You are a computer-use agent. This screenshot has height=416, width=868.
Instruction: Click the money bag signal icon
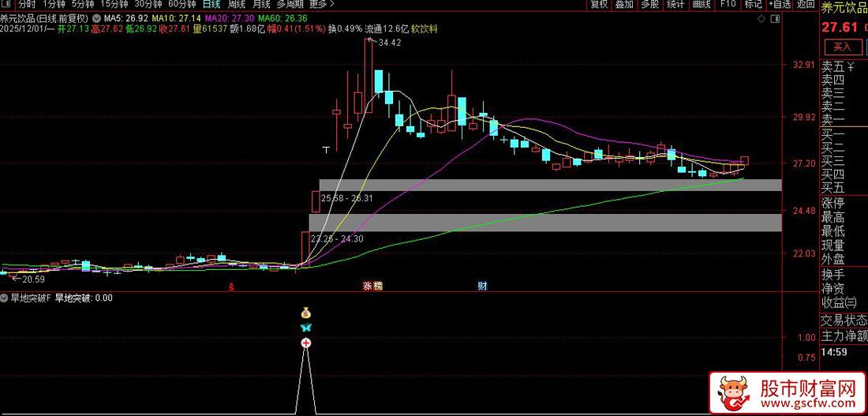(x=306, y=313)
